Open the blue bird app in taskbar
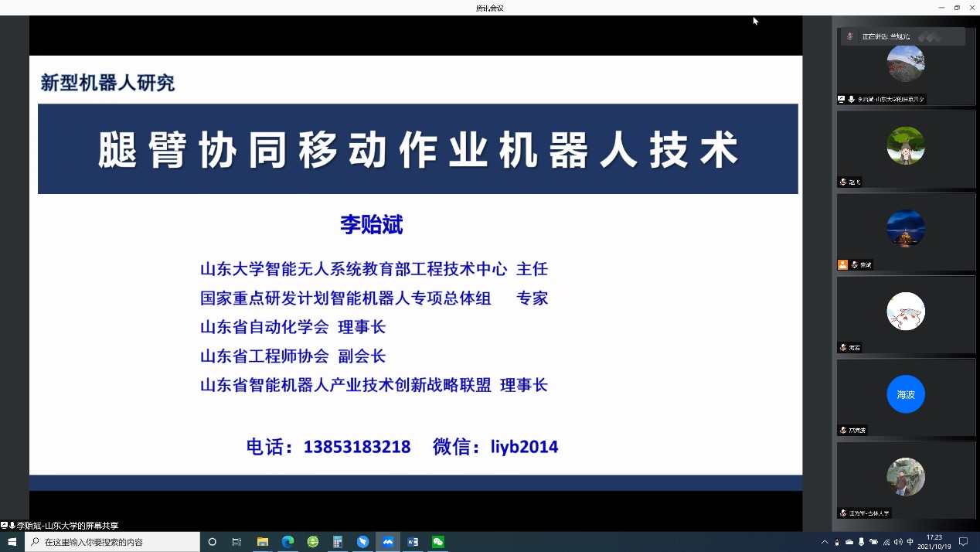The image size is (980, 552). tap(362, 542)
